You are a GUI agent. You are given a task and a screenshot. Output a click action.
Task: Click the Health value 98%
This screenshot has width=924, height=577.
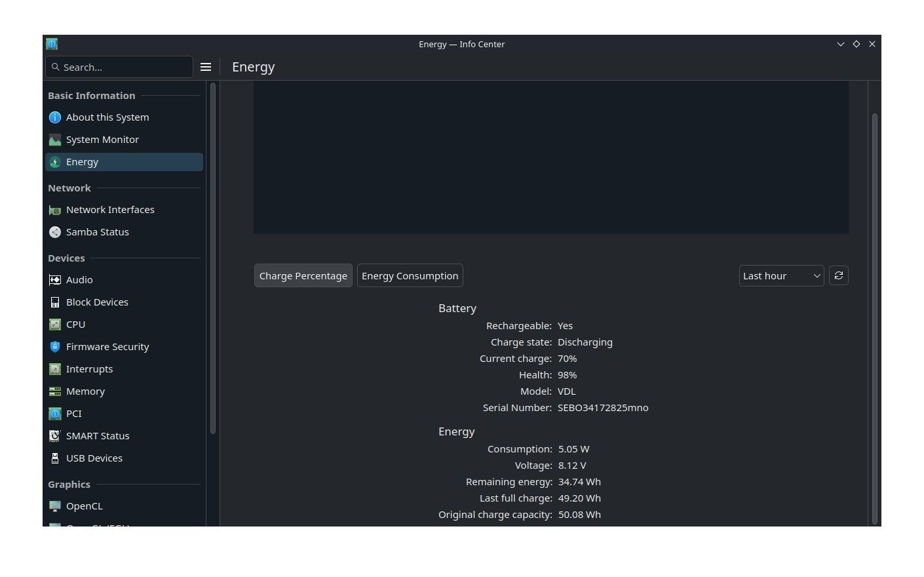(567, 375)
